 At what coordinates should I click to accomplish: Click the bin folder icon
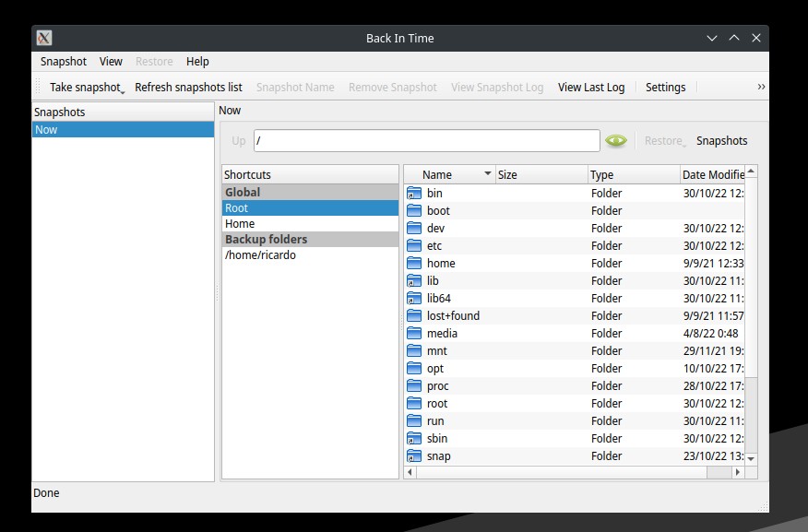pyautogui.click(x=414, y=193)
